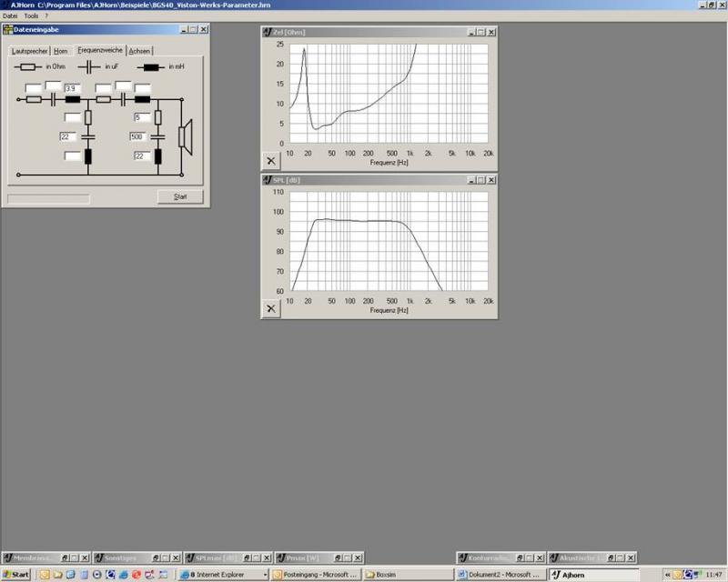Image resolution: width=728 pixels, height=582 pixels.
Task: Click the loudspeaker symbol in the circuit diagram
Action: (185, 136)
